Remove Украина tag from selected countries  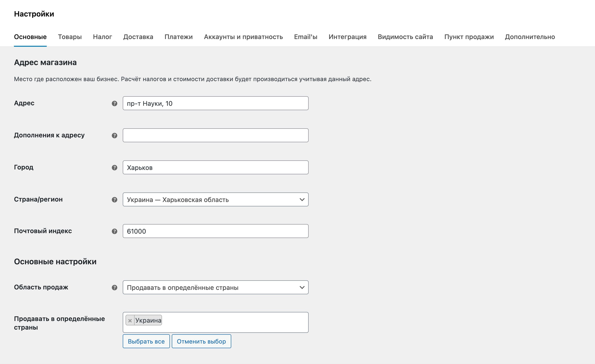pos(130,320)
